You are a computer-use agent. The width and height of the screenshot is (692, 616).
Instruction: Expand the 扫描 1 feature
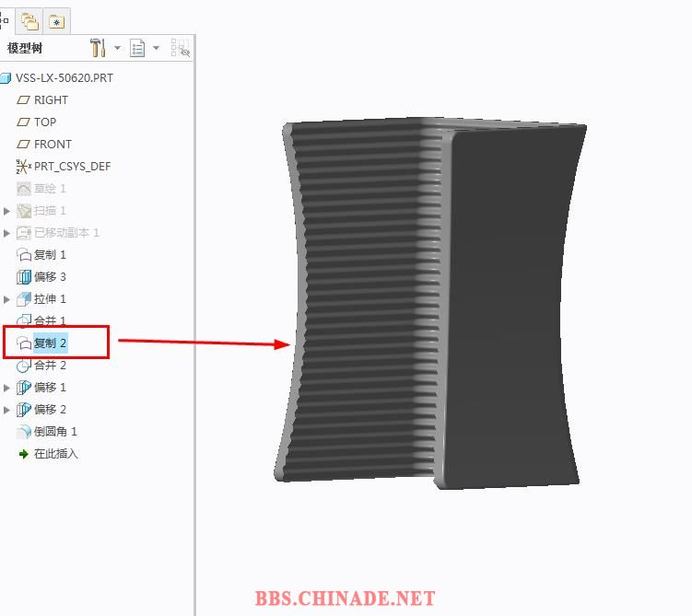point(6,211)
